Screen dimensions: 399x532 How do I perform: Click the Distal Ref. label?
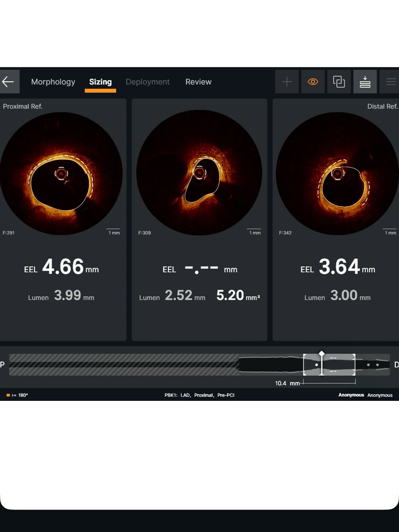click(x=382, y=106)
